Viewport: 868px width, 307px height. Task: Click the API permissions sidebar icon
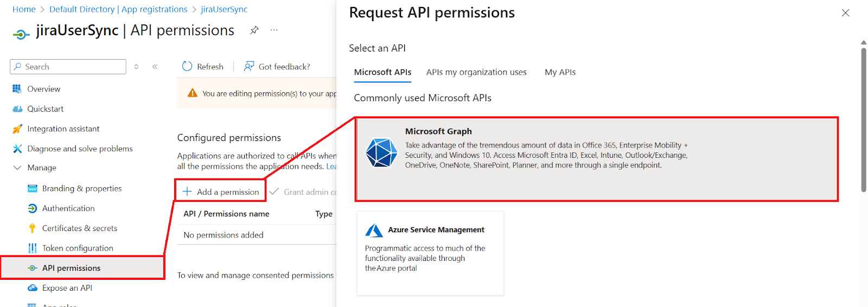pos(33,268)
